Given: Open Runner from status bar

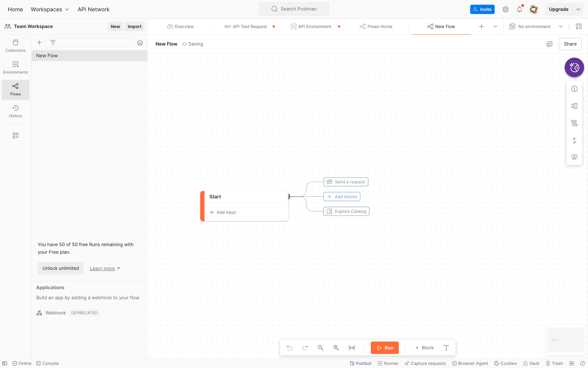Looking at the screenshot, I should tap(388, 363).
